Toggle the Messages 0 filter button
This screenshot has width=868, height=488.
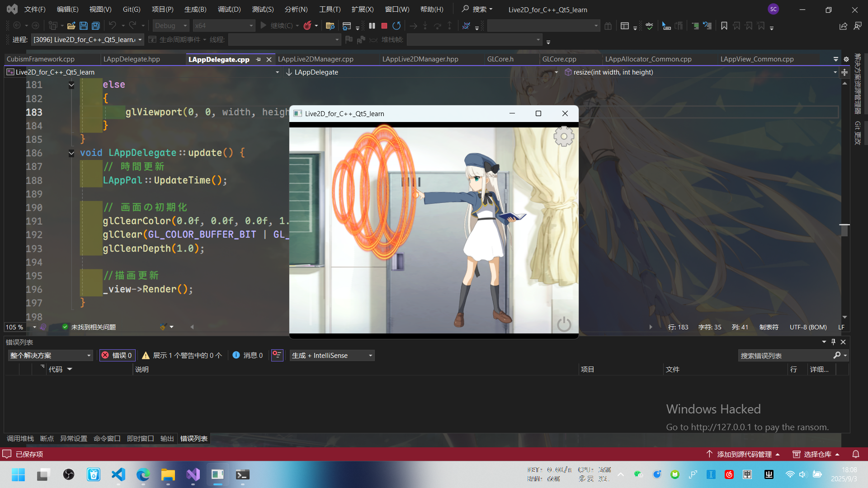click(248, 356)
